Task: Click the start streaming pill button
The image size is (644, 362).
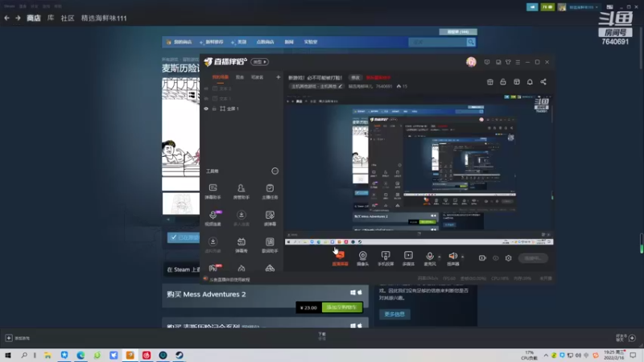Action: 533,258
